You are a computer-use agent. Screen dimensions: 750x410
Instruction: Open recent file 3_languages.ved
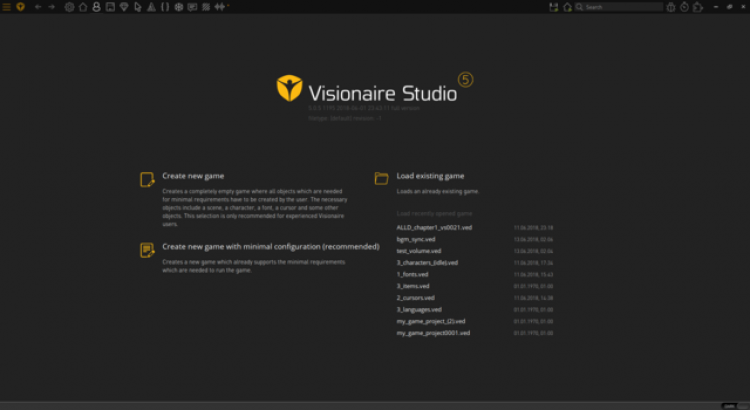pyautogui.click(x=419, y=310)
